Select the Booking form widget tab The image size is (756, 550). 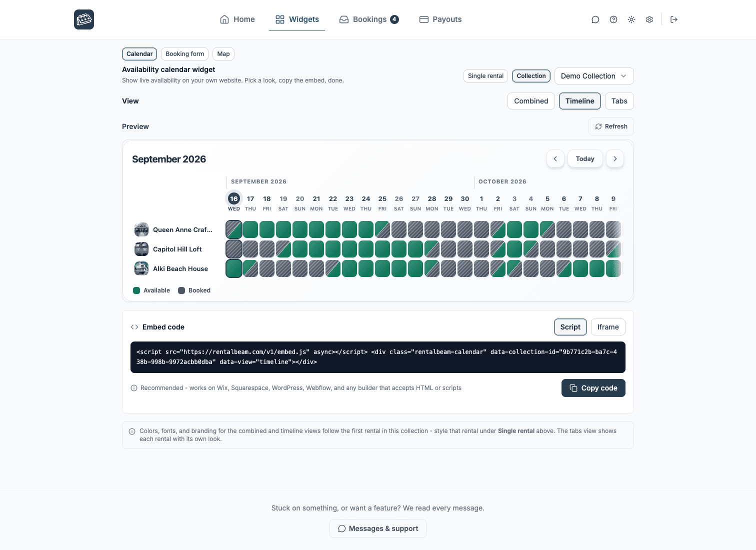(185, 54)
